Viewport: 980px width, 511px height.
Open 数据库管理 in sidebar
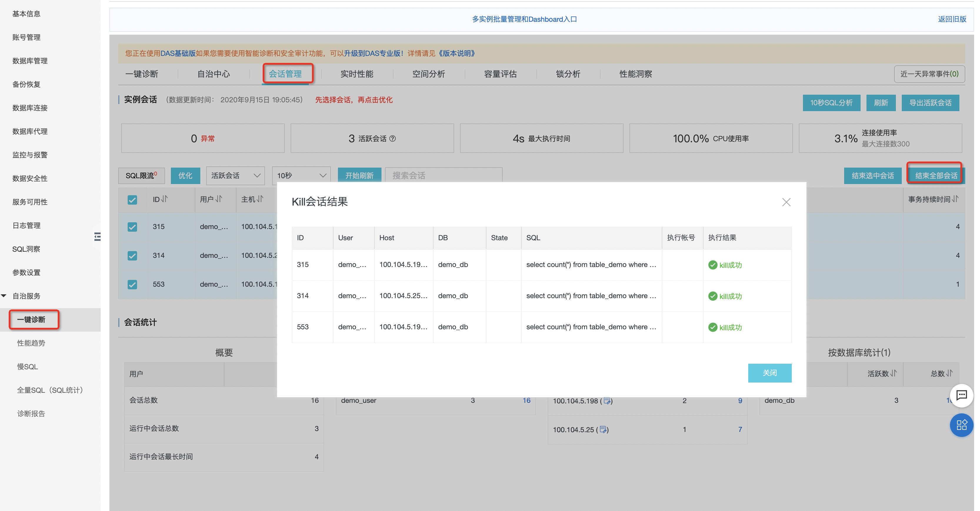[x=30, y=61]
